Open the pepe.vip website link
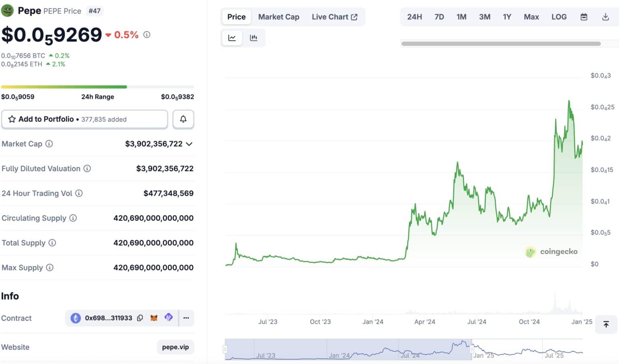This screenshot has width=619, height=364. 175,347
